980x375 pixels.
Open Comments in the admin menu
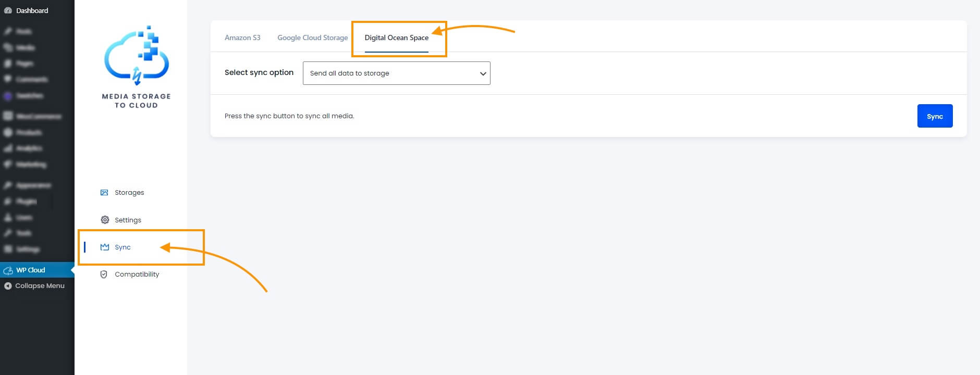[x=31, y=80]
